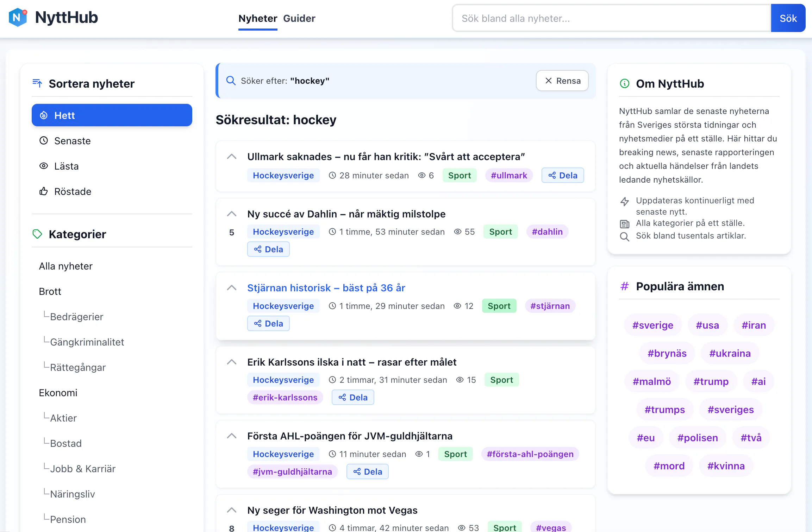Image resolution: width=812 pixels, height=532 pixels.
Task: Clear the hockey search with Rensa
Action: [x=562, y=81]
